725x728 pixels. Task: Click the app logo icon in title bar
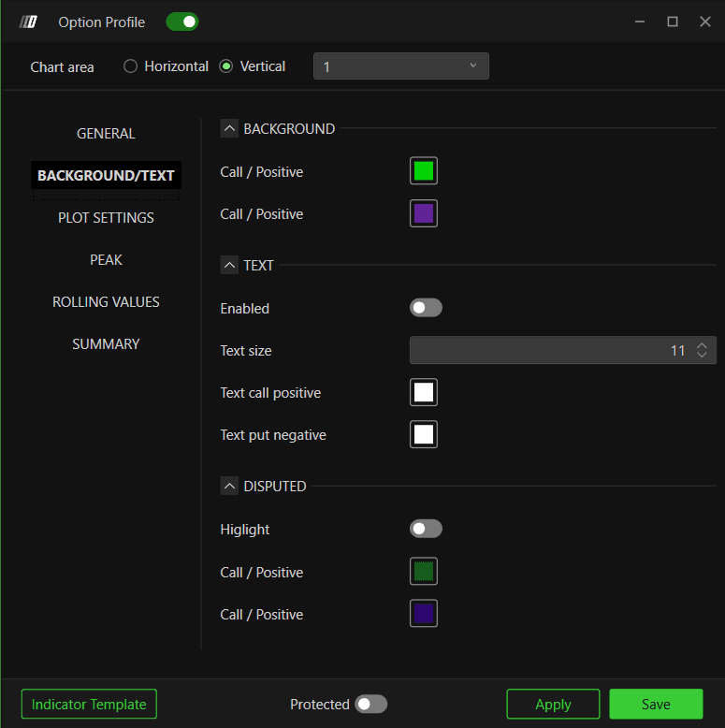(x=28, y=22)
